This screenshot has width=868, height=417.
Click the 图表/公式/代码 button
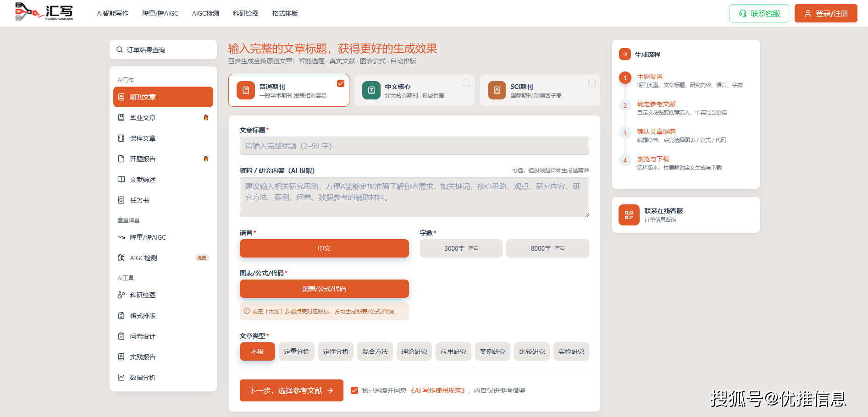pos(324,289)
